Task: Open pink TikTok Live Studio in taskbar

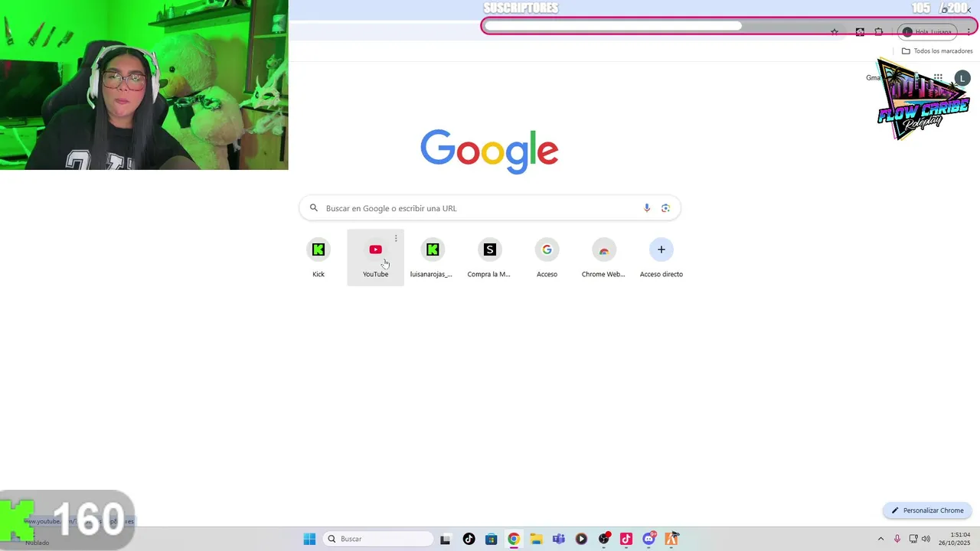Action: [x=626, y=539]
